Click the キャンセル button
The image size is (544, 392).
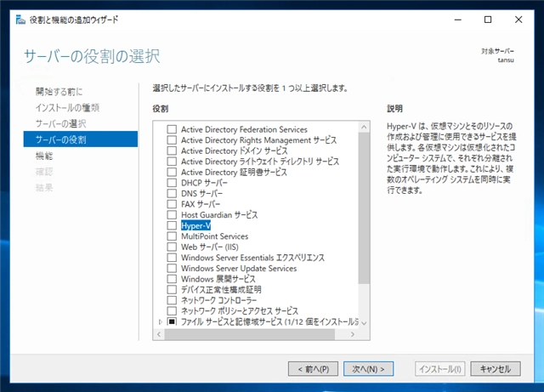(x=496, y=369)
